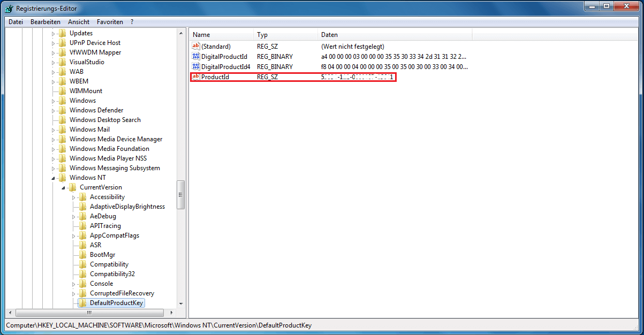The image size is (644, 335).
Task: Expand the VisualStudio key
Action: tap(53, 62)
